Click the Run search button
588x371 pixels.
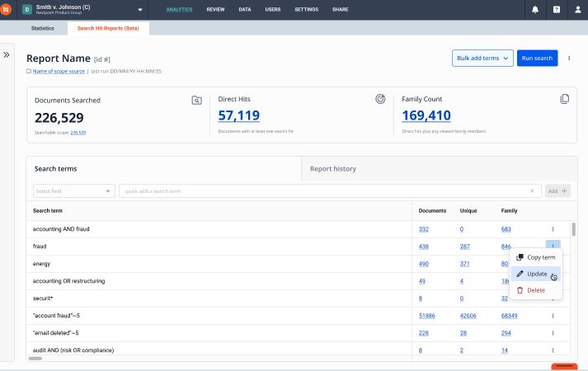[x=537, y=58]
